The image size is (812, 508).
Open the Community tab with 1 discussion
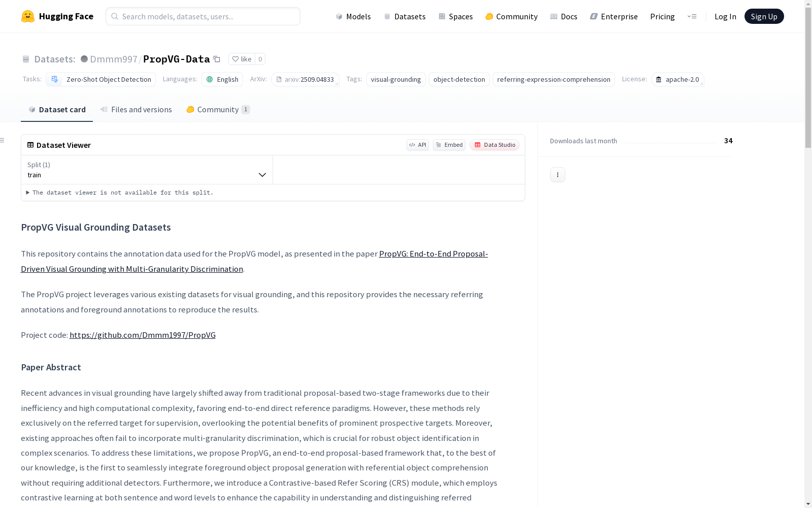click(x=218, y=110)
